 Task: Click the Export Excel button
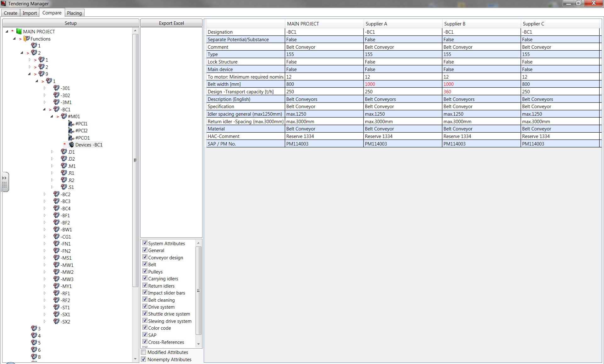coord(171,23)
